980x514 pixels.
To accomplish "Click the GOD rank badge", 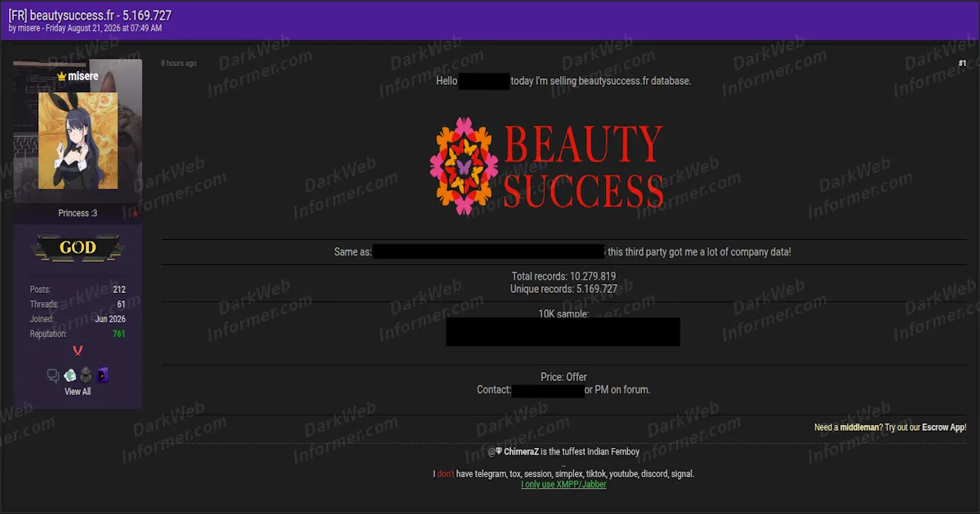I will coord(78,247).
